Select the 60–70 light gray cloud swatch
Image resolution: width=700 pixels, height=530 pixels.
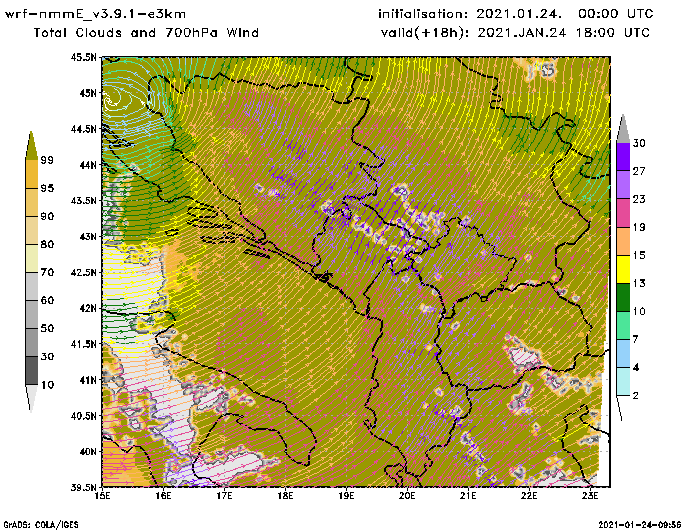pos(31,287)
